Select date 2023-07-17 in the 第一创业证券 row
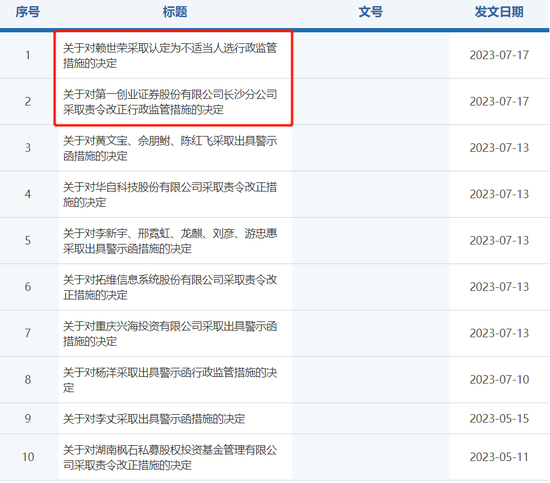This screenshot has width=550, height=483. pos(499,101)
